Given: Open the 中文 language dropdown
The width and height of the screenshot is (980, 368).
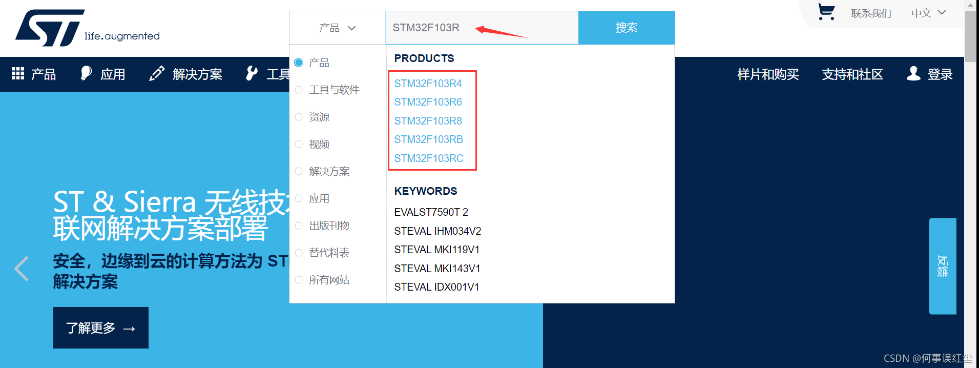Looking at the screenshot, I should click(928, 13).
